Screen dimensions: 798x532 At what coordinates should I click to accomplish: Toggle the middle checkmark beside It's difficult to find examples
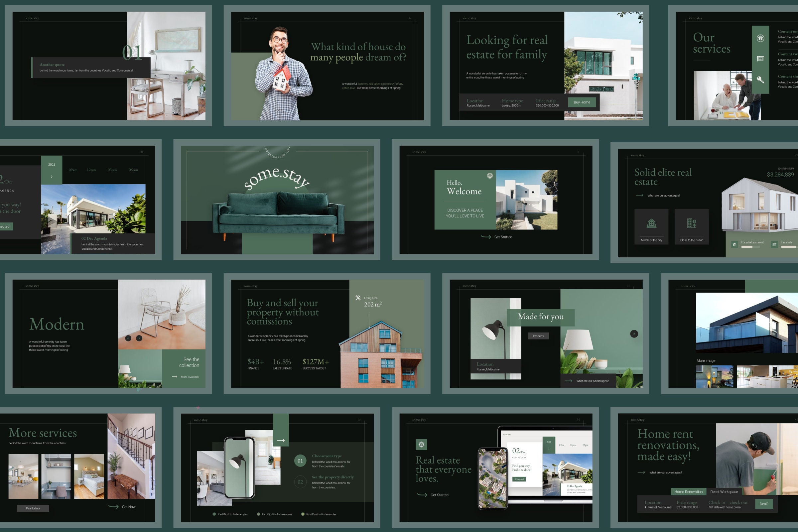259,514
